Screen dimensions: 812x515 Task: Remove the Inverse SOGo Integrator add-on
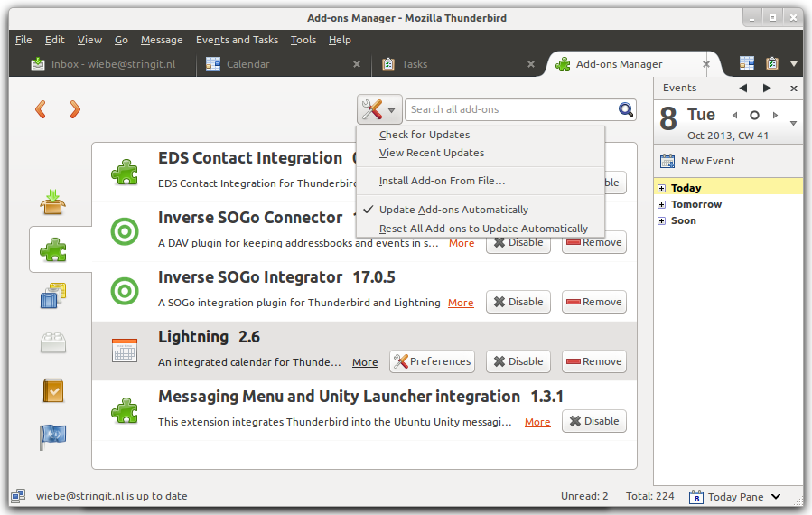[593, 302]
